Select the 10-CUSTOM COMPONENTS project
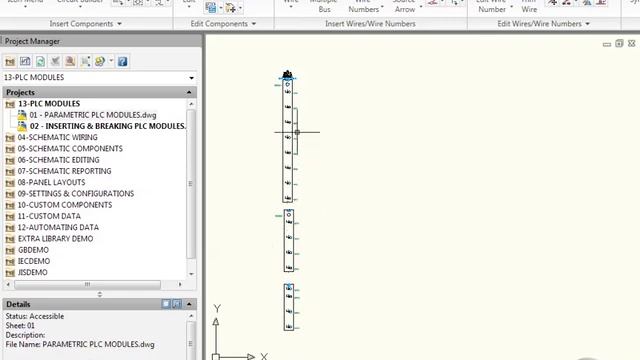The width and height of the screenshot is (640, 360). pos(64,205)
